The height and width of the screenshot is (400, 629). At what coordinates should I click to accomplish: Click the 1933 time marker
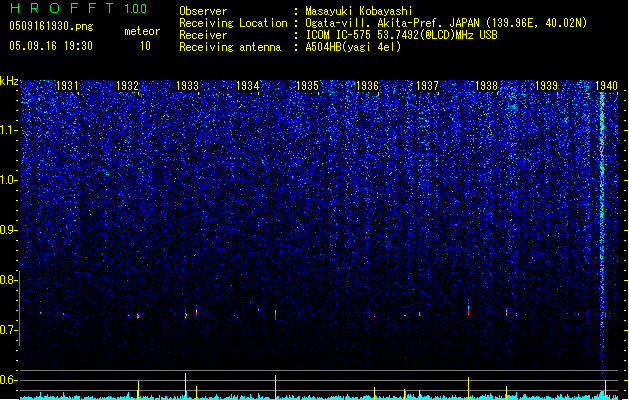coord(187,85)
